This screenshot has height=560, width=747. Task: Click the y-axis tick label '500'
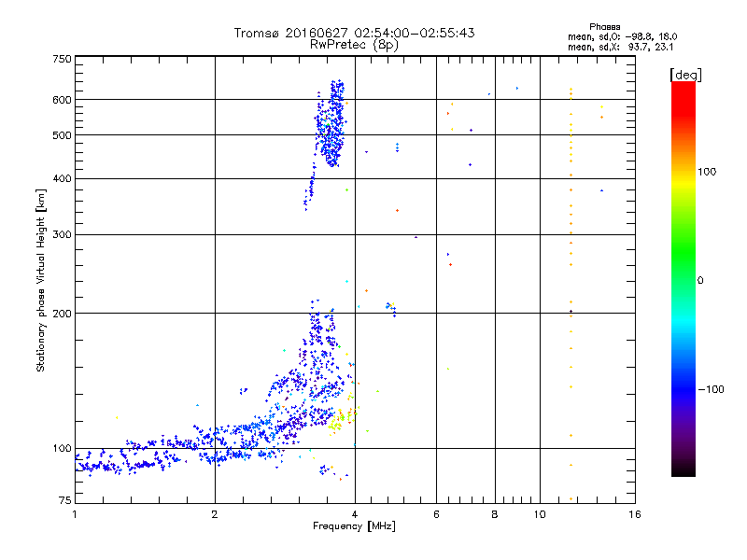pyautogui.click(x=62, y=135)
